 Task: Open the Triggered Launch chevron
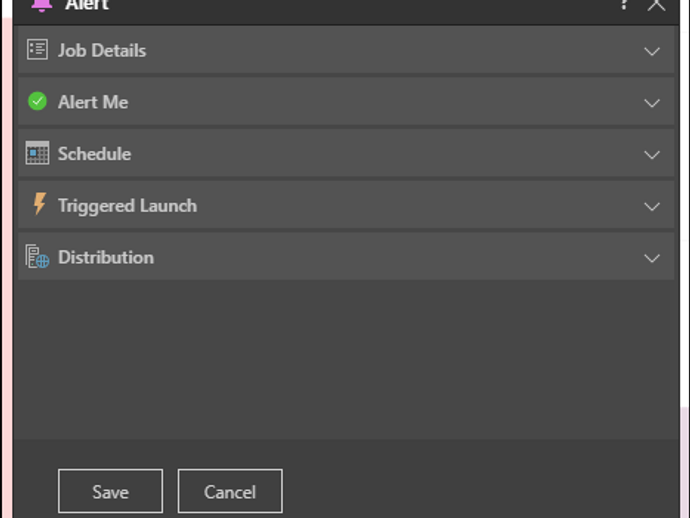(652, 206)
